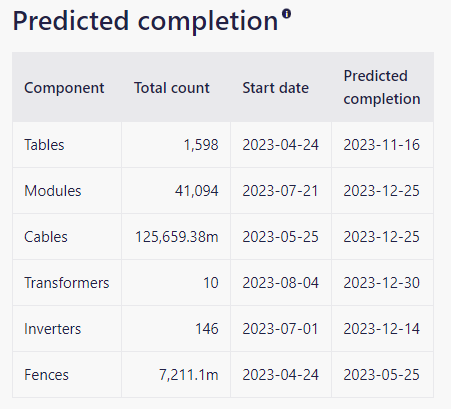Click the Predicted completion column header

pyautogui.click(x=382, y=87)
